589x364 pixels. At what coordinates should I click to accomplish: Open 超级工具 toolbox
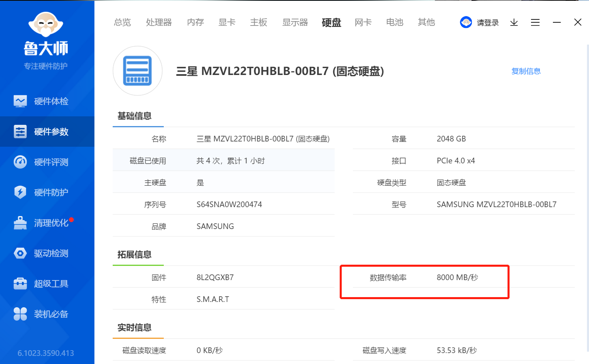click(47, 284)
